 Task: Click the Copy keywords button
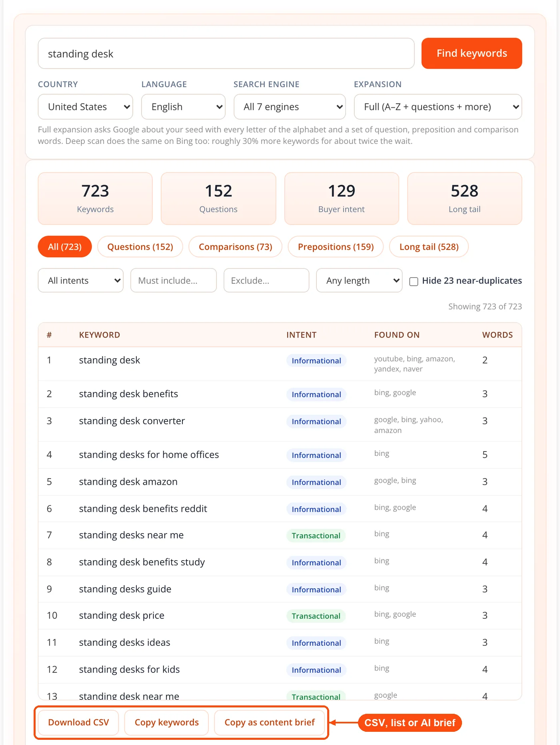166,722
